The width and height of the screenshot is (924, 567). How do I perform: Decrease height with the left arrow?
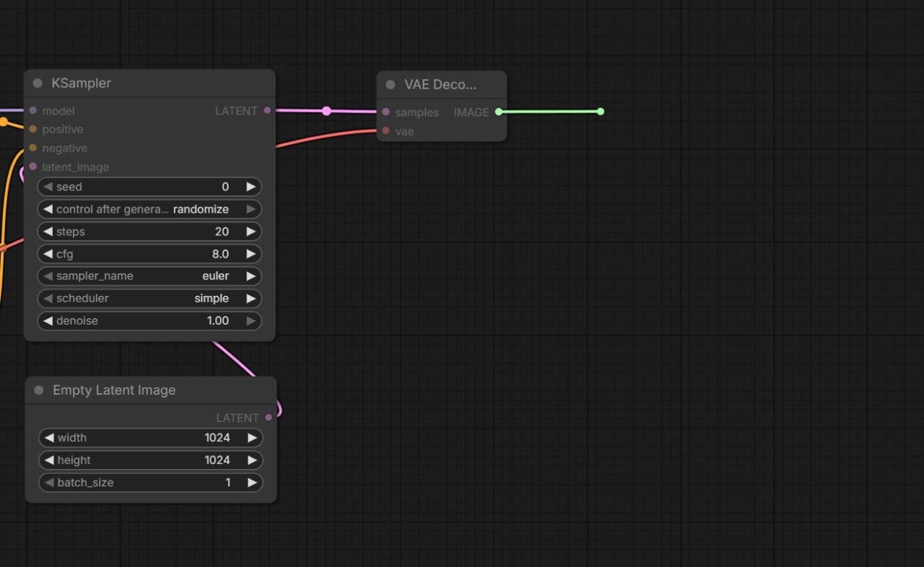click(x=49, y=460)
